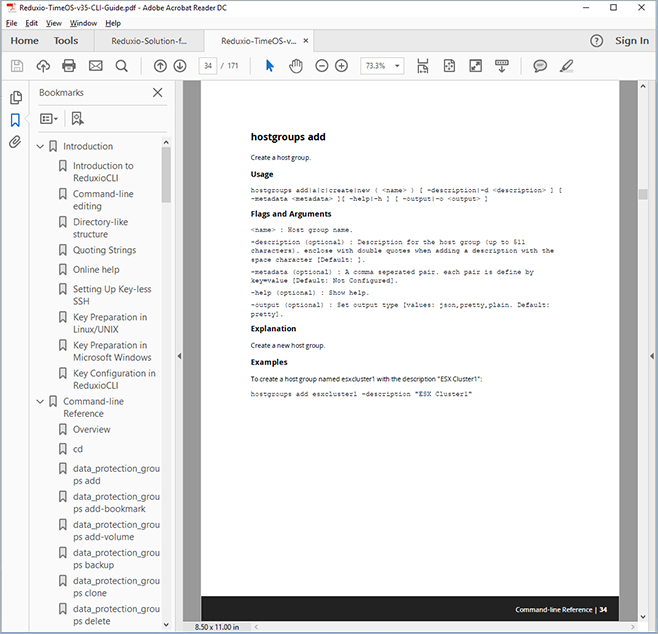Screen dimensions: 658x634
Task: Add a comment speech bubble icon
Action: (x=540, y=66)
